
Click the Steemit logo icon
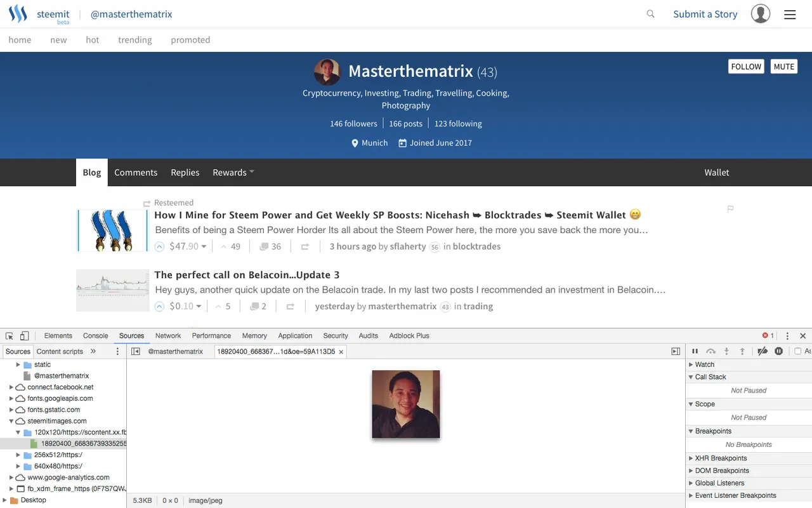18,14
